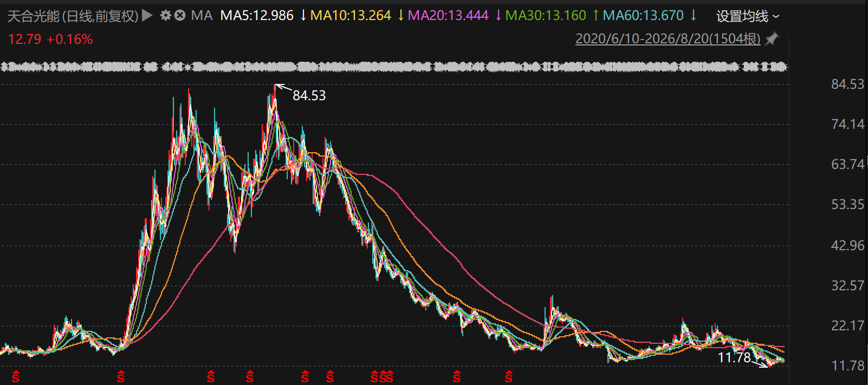Click the rightmost red S signal marker

click(x=508, y=377)
